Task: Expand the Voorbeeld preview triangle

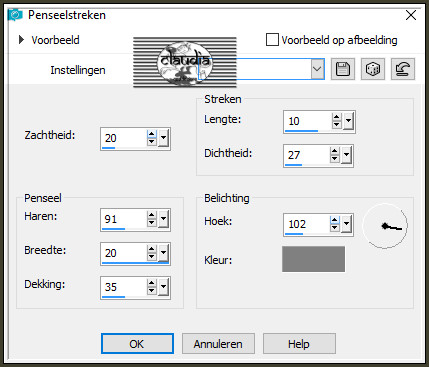Action: (21, 40)
